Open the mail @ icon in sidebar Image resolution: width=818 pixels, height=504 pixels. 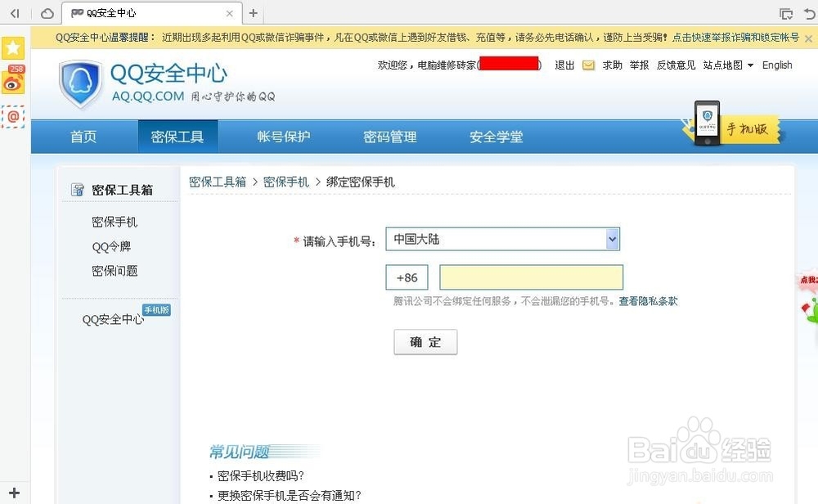(13, 116)
